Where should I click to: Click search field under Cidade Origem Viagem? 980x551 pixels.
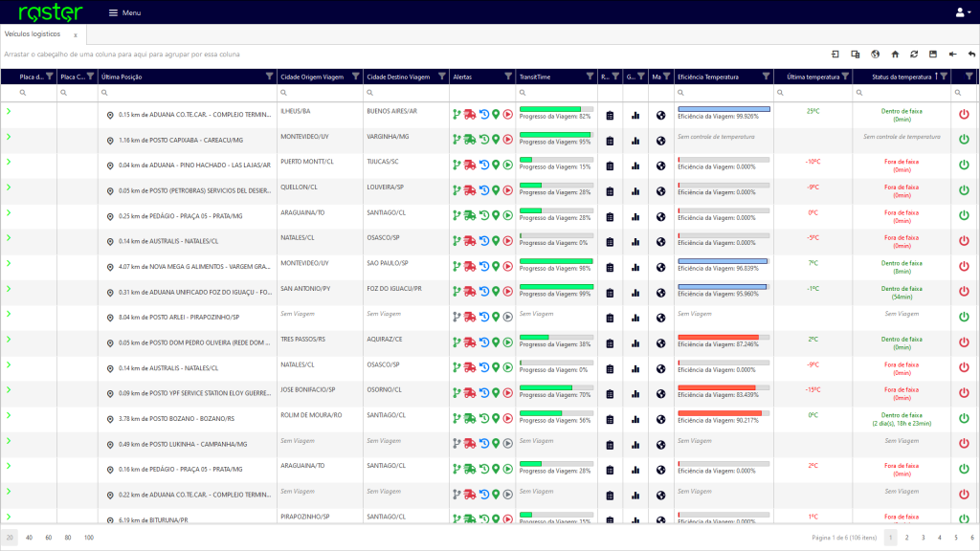click(320, 93)
